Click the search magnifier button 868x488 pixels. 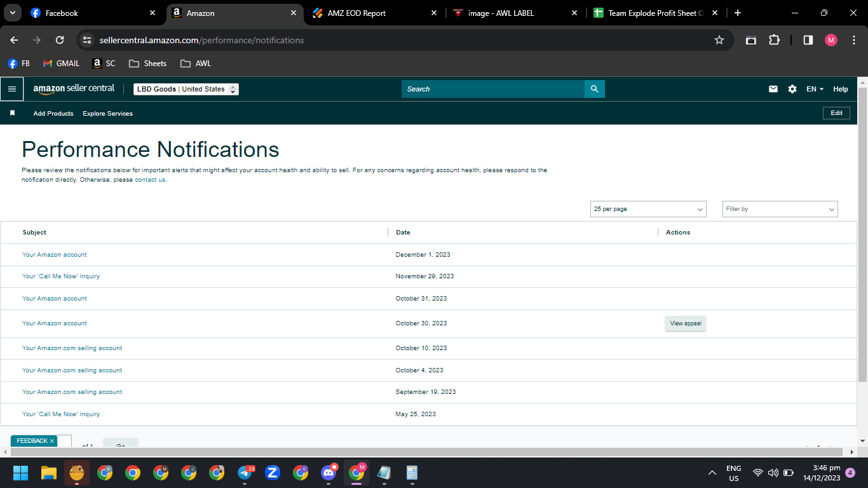click(x=594, y=89)
